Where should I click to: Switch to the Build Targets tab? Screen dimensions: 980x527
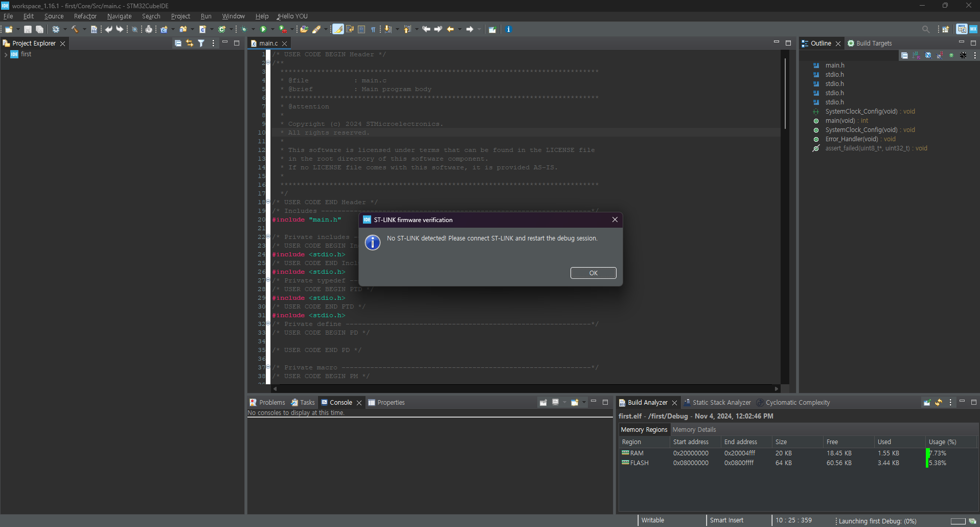point(870,43)
